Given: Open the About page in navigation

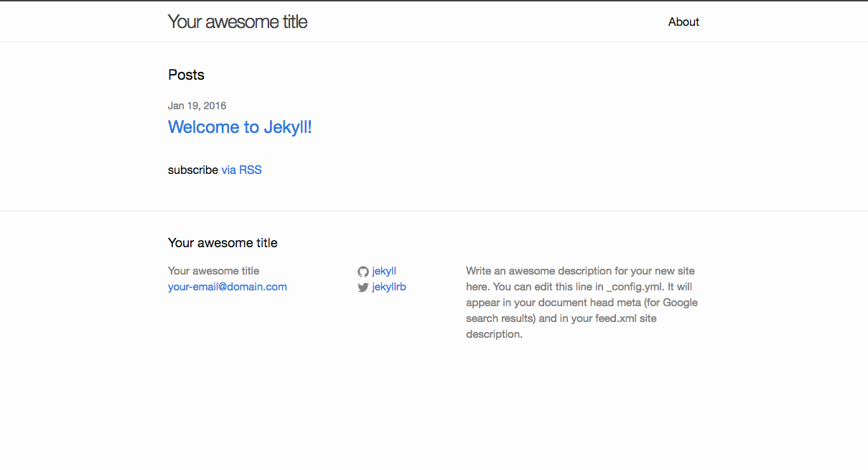Looking at the screenshot, I should tap(683, 22).
